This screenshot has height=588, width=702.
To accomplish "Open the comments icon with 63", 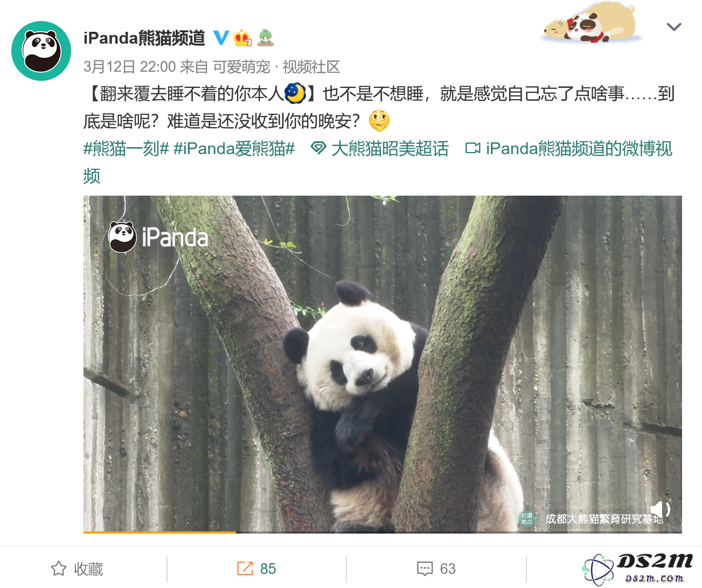I will click(436, 569).
